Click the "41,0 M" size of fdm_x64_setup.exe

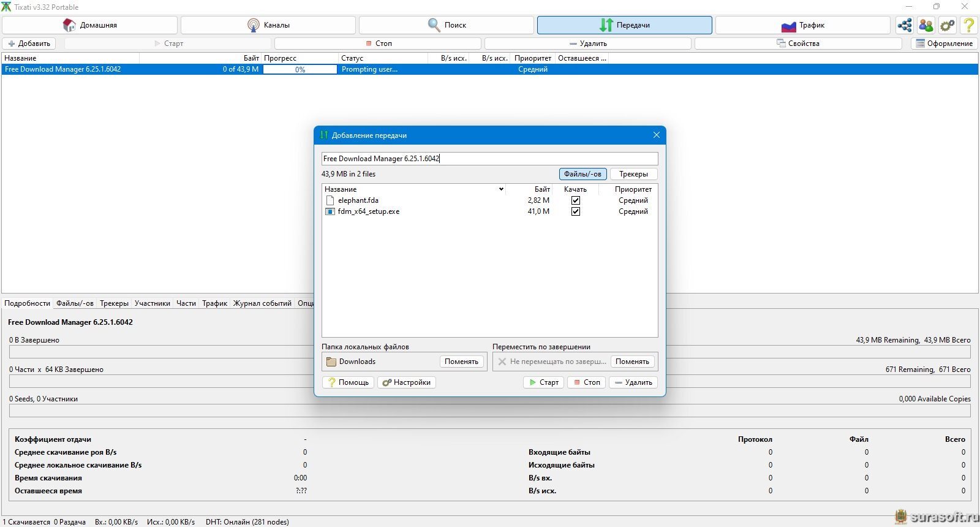pos(538,211)
